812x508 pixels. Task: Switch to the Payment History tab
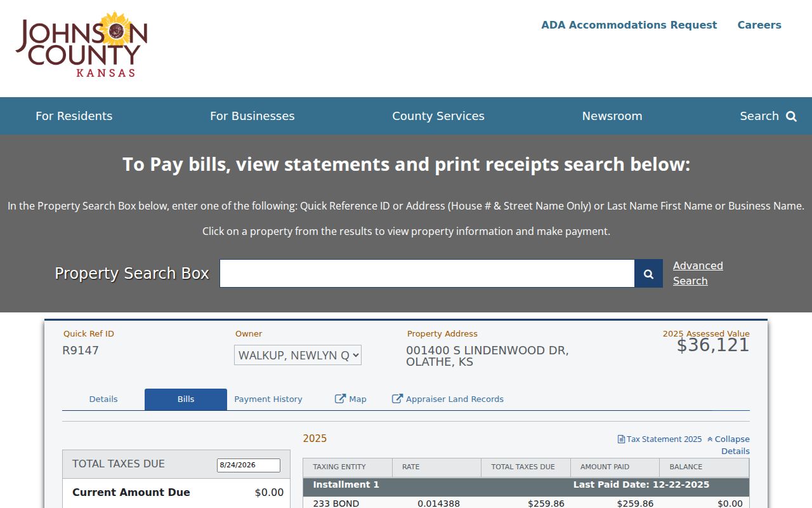(268, 399)
